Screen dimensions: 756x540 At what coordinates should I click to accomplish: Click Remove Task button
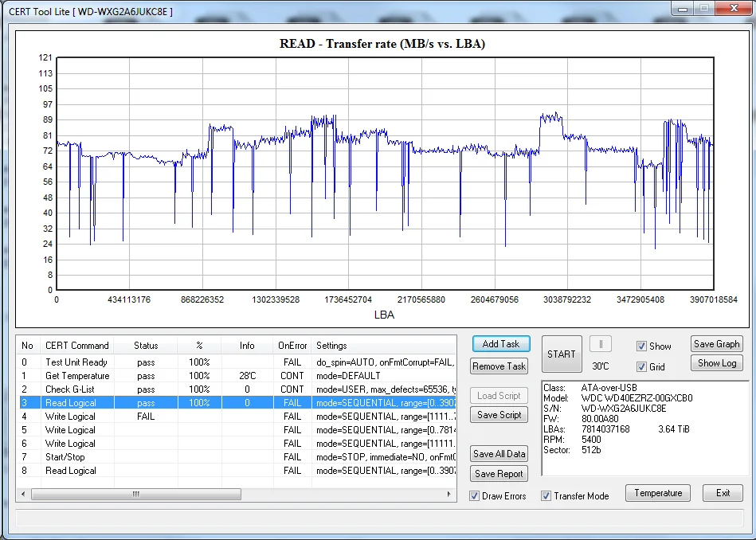(500, 366)
